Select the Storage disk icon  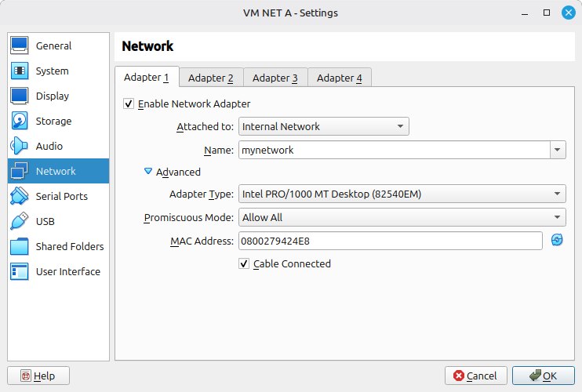[x=20, y=122]
